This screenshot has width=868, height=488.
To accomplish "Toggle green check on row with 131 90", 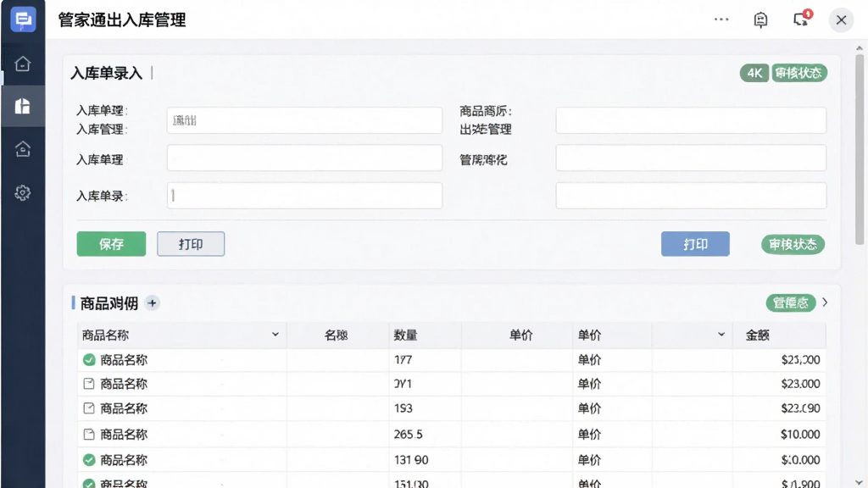I will point(88,460).
